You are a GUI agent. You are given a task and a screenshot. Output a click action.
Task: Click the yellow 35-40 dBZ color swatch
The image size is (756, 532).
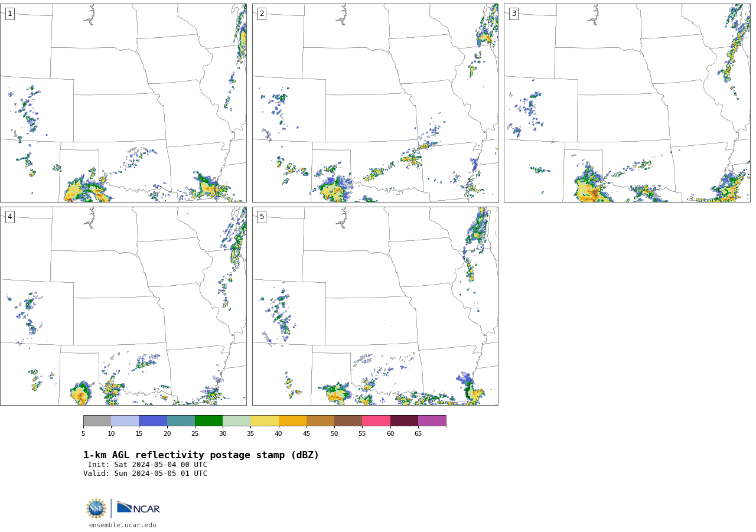(x=265, y=421)
